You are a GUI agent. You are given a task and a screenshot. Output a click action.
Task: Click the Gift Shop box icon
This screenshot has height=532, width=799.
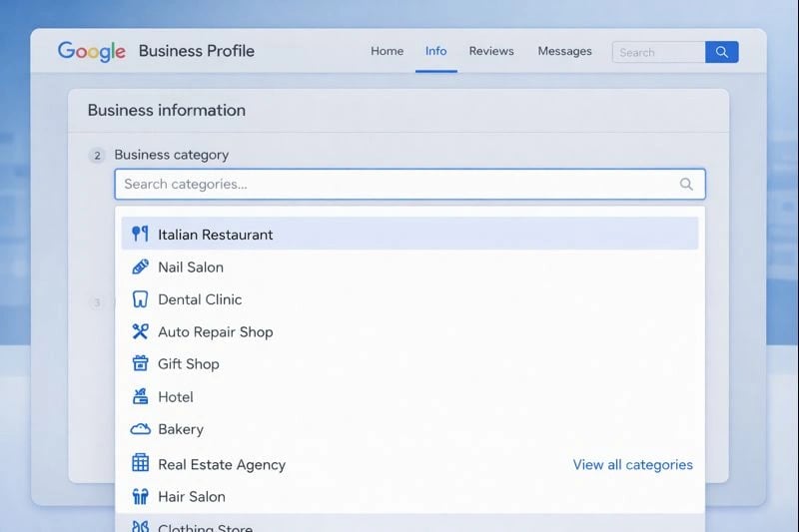point(140,363)
